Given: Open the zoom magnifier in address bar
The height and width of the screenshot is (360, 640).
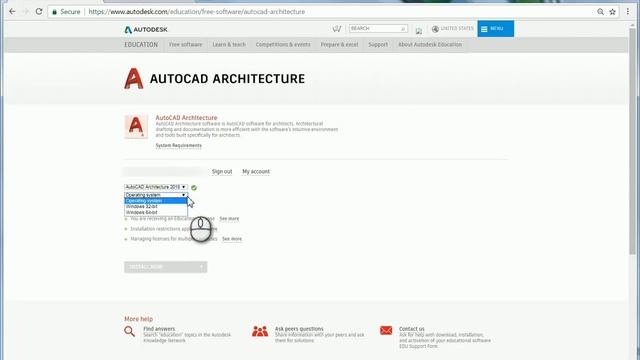Looking at the screenshot, I should click(600, 12).
